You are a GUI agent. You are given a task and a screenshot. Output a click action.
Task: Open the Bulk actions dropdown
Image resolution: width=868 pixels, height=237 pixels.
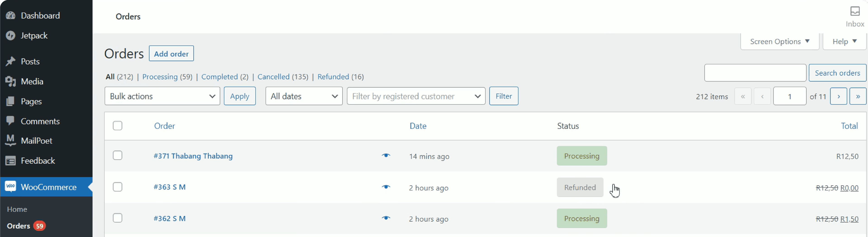point(162,96)
